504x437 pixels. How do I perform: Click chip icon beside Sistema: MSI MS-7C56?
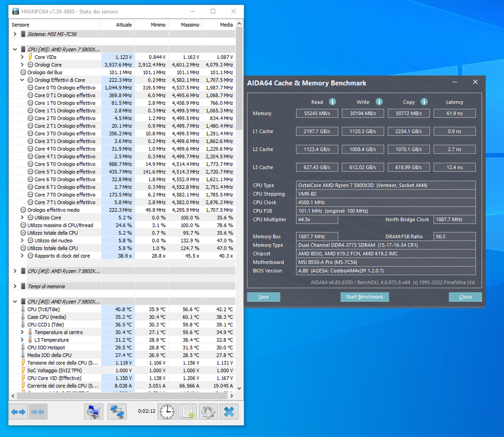pyautogui.click(x=23, y=34)
